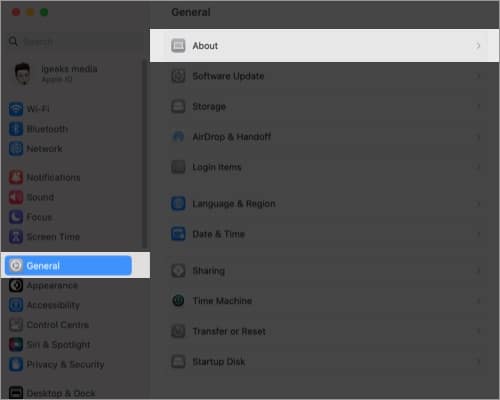Open the Sharing settings row
500x400 pixels.
click(325, 271)
